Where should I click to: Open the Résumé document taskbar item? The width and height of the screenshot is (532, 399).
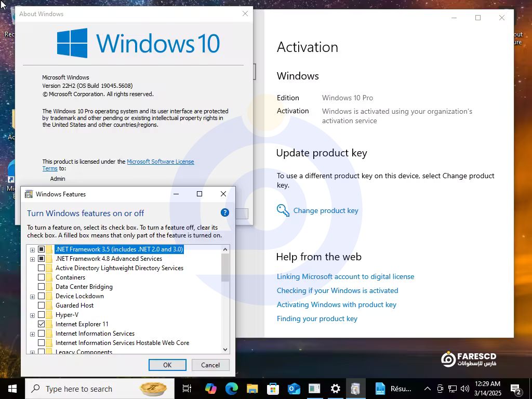click(x=394, y=389)
